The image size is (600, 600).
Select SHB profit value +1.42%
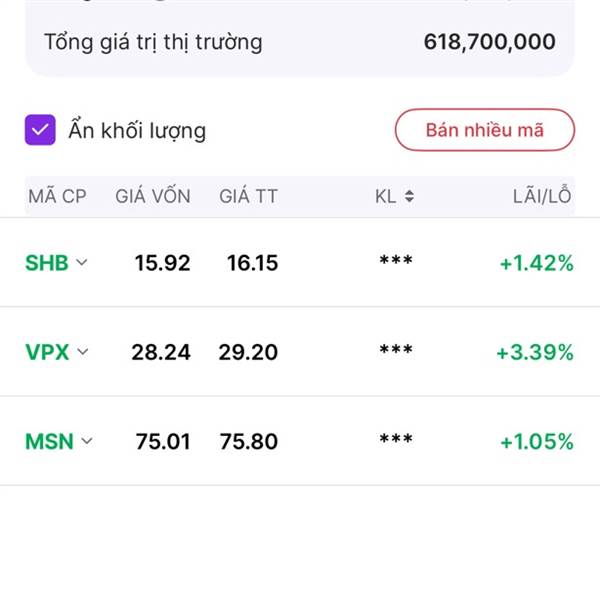click(x=537, y=263)
